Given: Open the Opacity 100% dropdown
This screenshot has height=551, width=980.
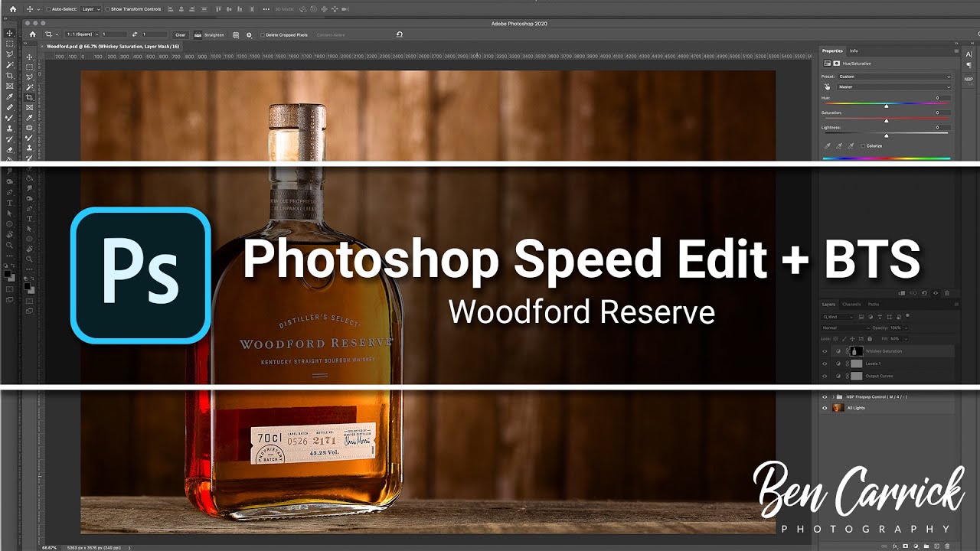Looking at the screenshot, I should [904, 328].
